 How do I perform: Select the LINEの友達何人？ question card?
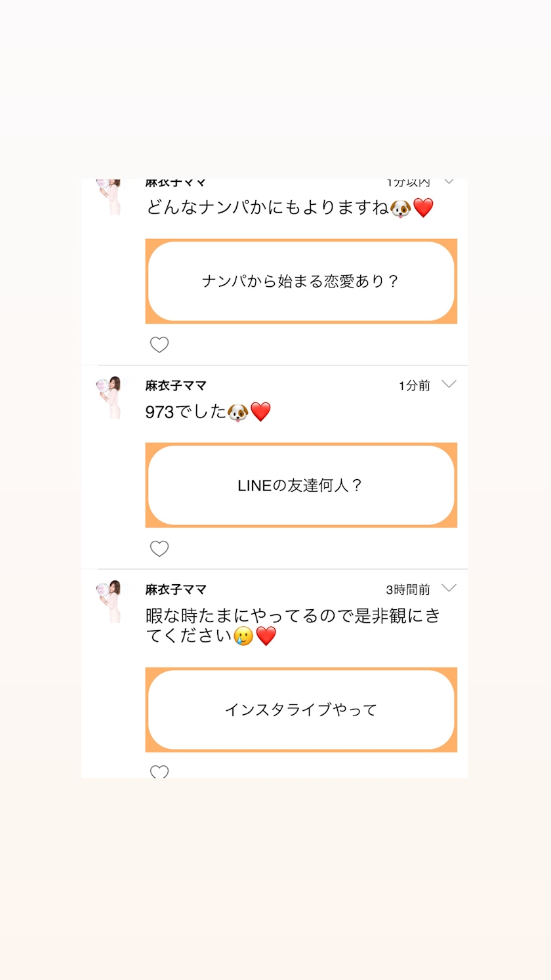pos(301,485)
